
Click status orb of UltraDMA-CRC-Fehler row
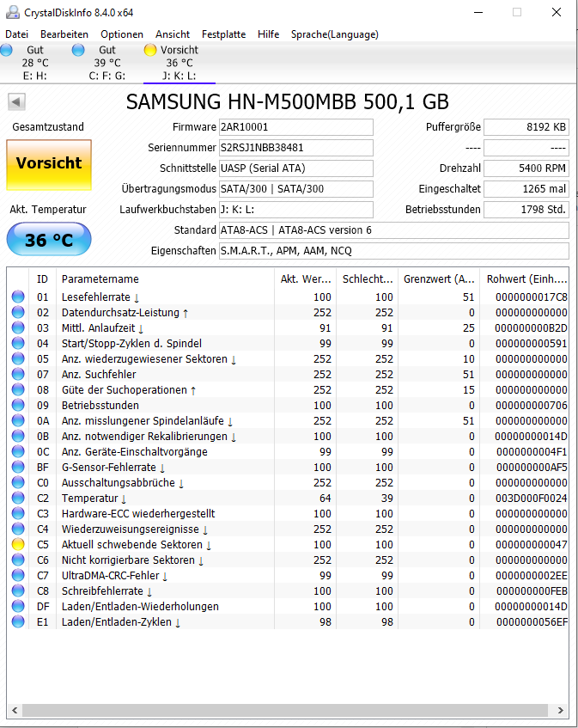click(18, 575)
